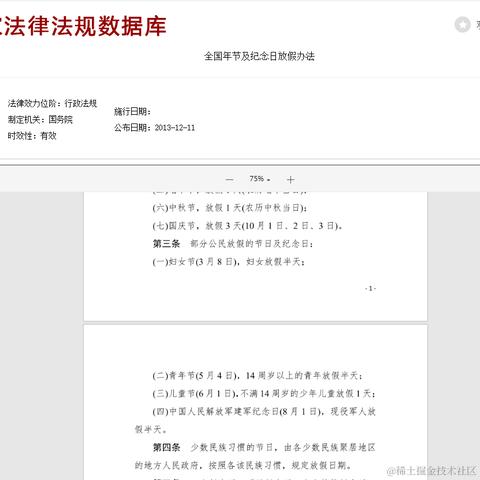Open the 75% zoom level dropdown
480x480 pixels.
point(260,179)
